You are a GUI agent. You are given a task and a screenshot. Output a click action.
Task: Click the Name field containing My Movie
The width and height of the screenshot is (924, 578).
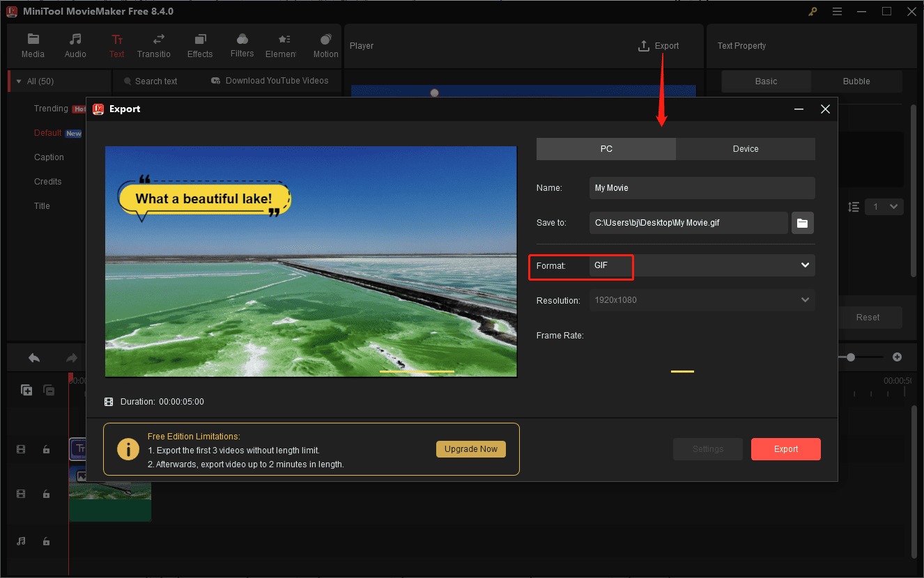[x=701, y=187]
